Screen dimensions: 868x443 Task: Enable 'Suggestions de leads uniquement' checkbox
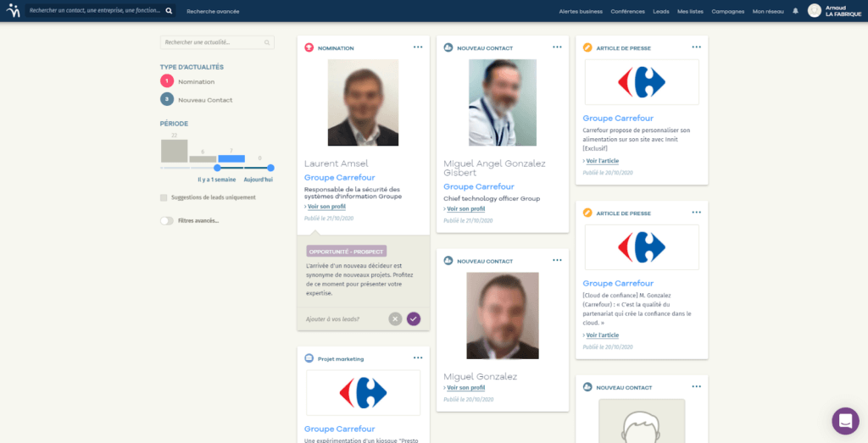pyautogui.click(x=164, y=197)
